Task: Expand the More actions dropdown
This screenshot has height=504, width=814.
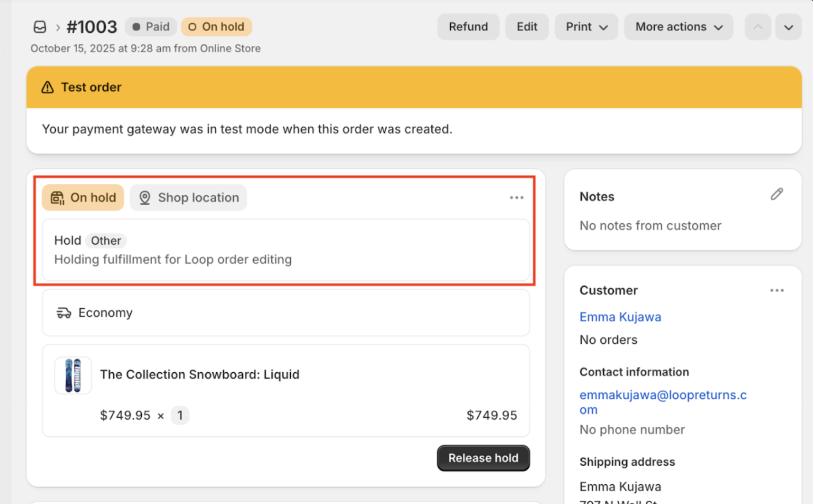Action: [679, 27]
